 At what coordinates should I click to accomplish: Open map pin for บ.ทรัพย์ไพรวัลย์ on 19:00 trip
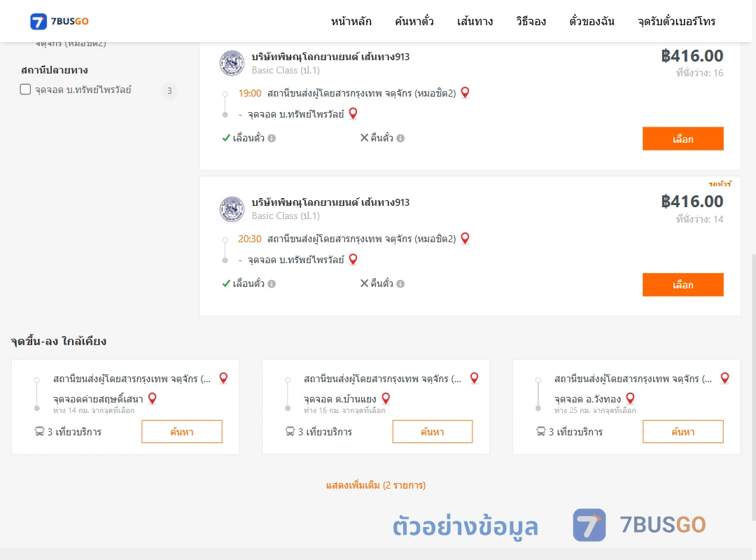coord(353,113)
